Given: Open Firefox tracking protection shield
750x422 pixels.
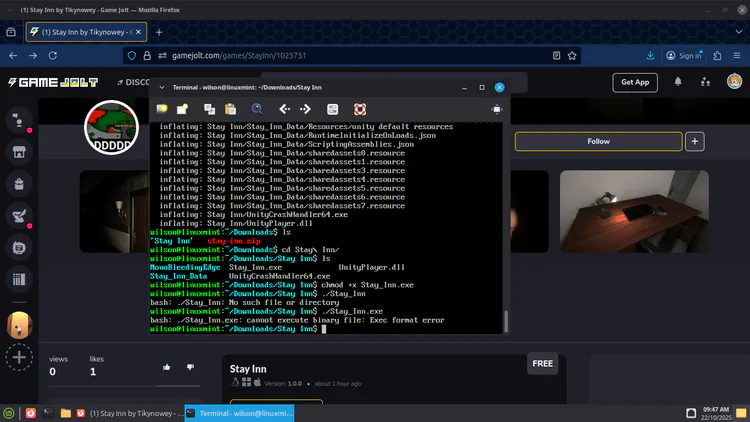Looking at the screenshot, I should (132, 56).
